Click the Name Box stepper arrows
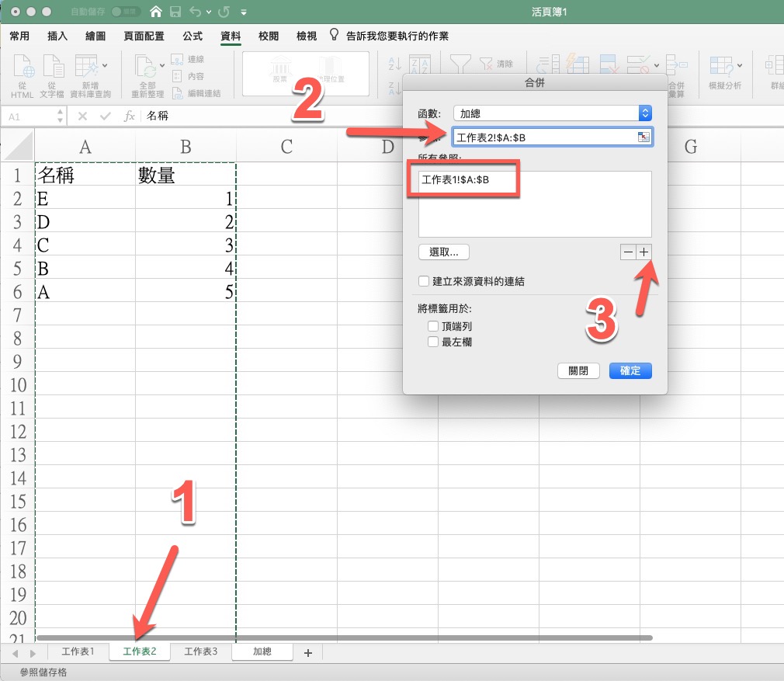Image resolution: width=784 pixels, height=681 pixels. [x=60, y=116]
